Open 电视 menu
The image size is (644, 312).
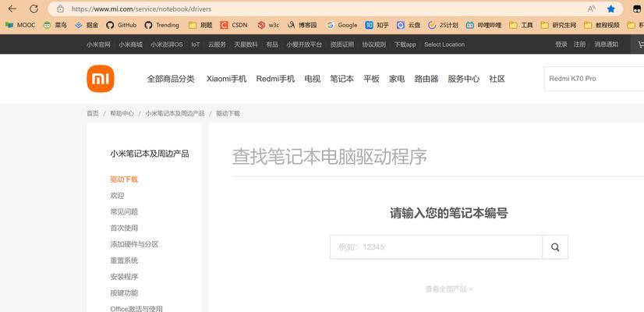coord(313,79)
